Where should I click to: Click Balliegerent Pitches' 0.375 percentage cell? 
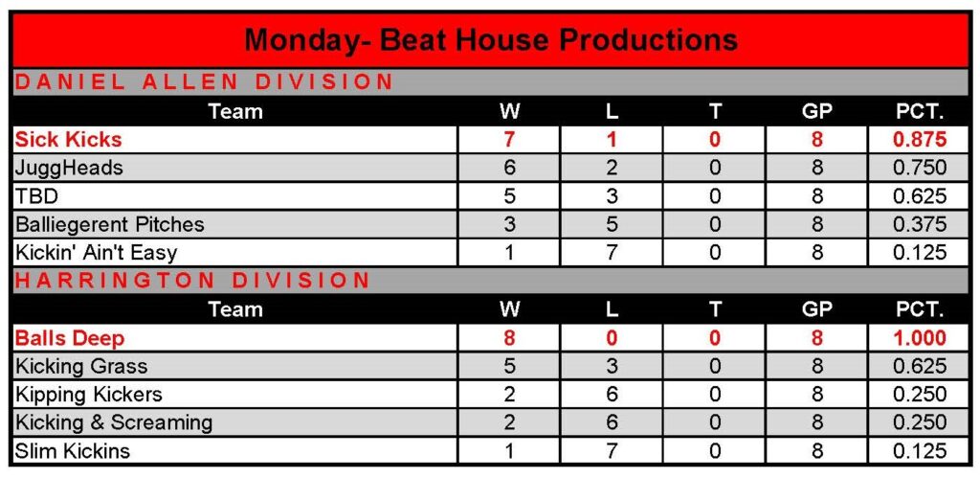(x=919, y=225)
